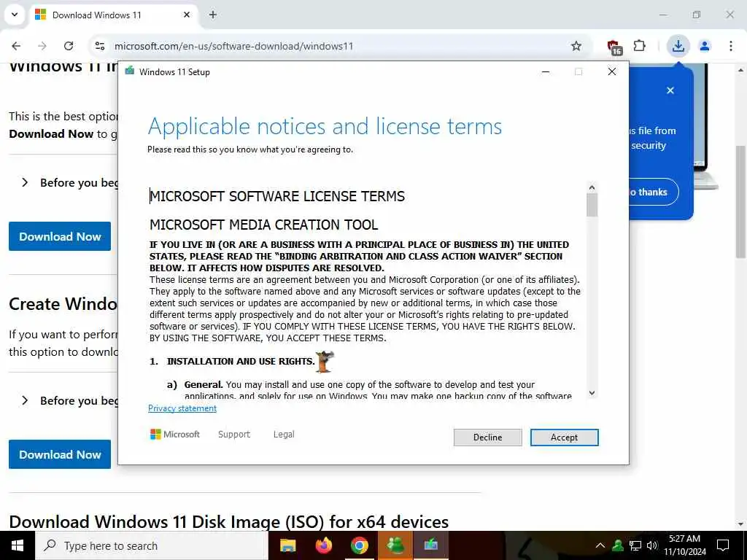The height and width of the screenshot is (560, 747).
Task: Click the Chrome address bar URL
Action: coord(233,46)
